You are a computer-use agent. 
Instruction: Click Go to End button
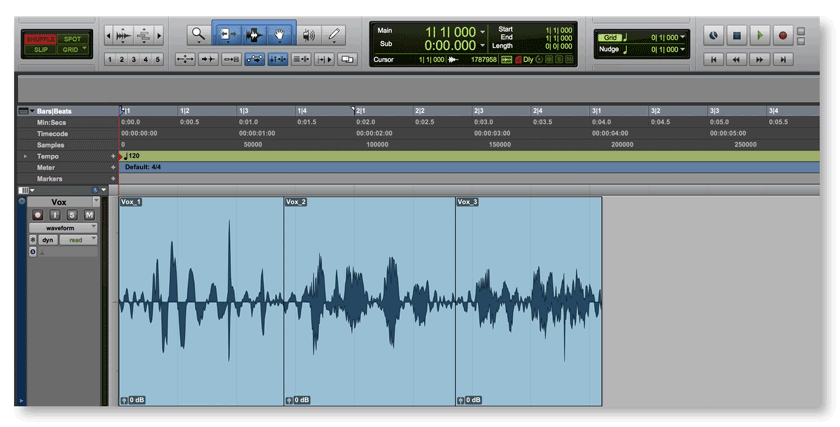[783, 59]
